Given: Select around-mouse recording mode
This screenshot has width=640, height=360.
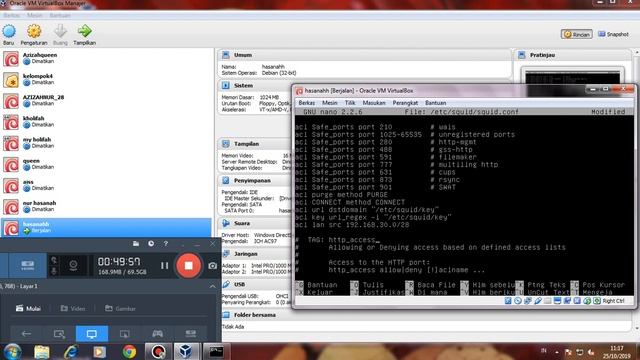Looking at the screenshot, I should tap(124, 334).
